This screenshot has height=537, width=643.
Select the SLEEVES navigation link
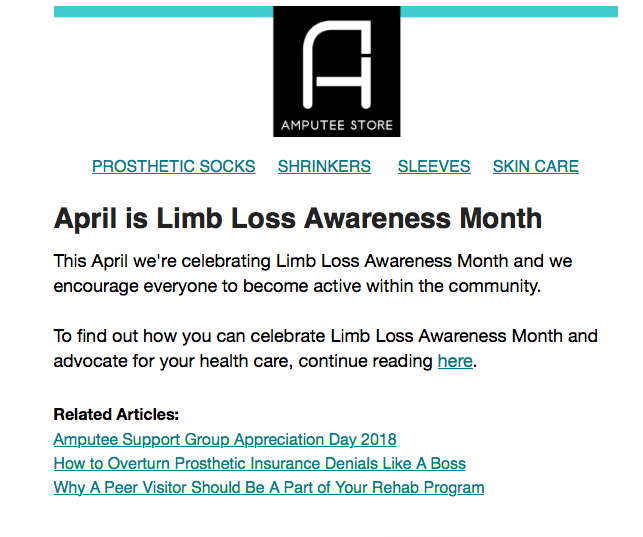click(434, 167)
